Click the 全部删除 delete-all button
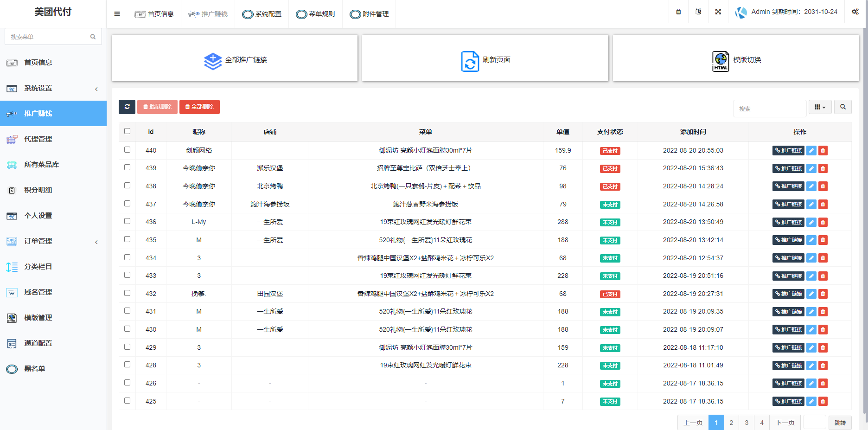 [199, 107]
